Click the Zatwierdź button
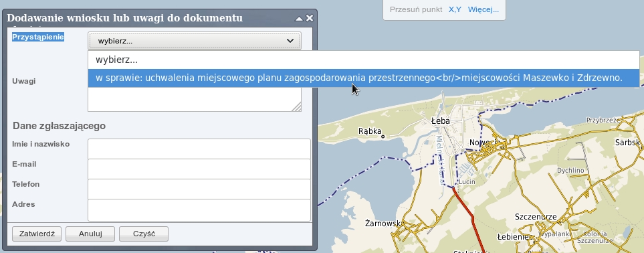This screenshot has width=644, height=253. (37, 234)
